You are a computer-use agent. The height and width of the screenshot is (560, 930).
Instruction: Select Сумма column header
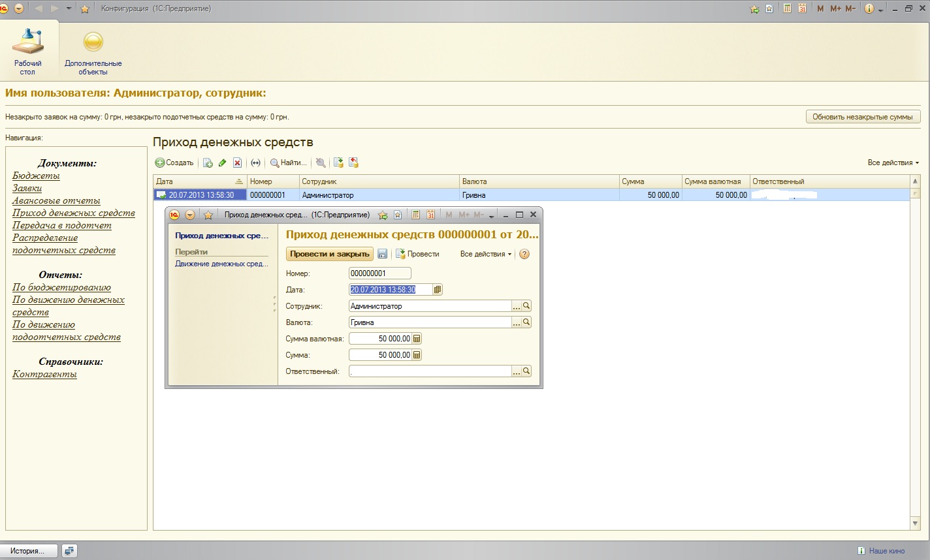tap(650, 181)
